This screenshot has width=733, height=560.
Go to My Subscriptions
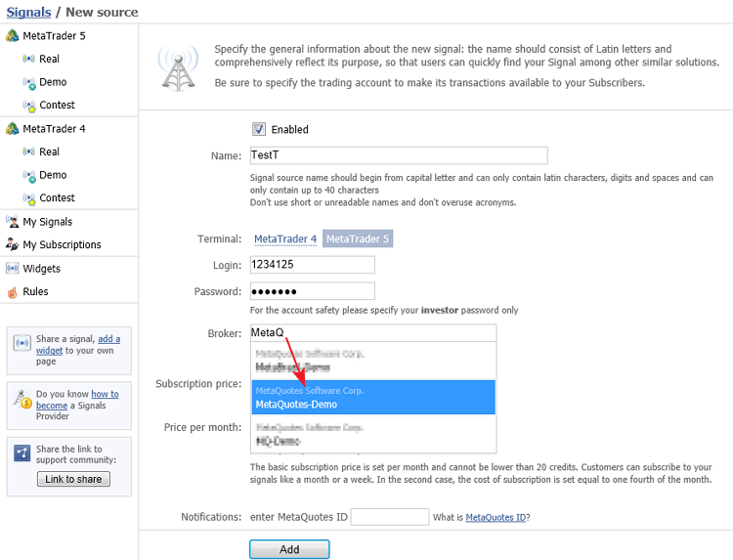(x=62, y=244)
